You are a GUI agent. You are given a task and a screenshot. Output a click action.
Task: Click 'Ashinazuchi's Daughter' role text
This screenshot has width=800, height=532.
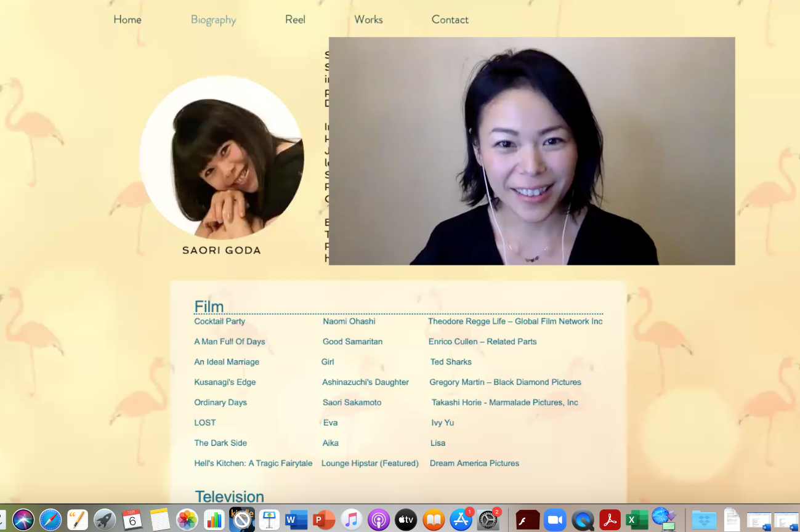(x=365, y=382)
